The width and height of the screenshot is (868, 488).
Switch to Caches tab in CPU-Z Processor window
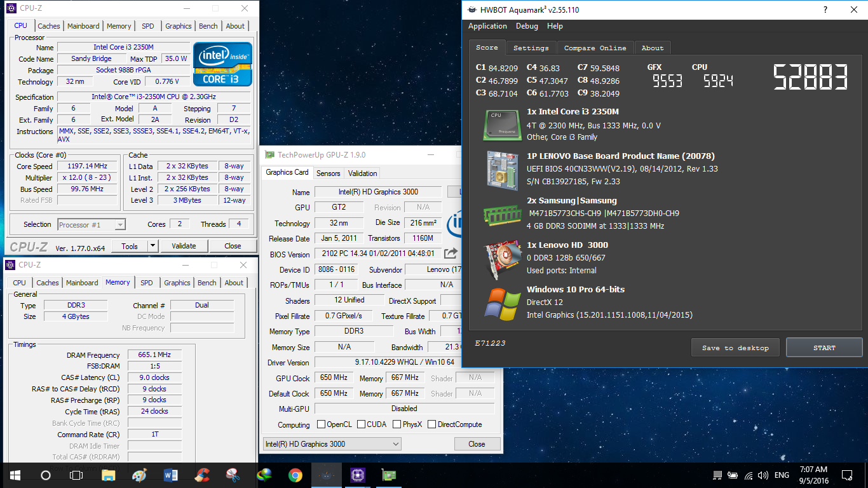point(49,26)
